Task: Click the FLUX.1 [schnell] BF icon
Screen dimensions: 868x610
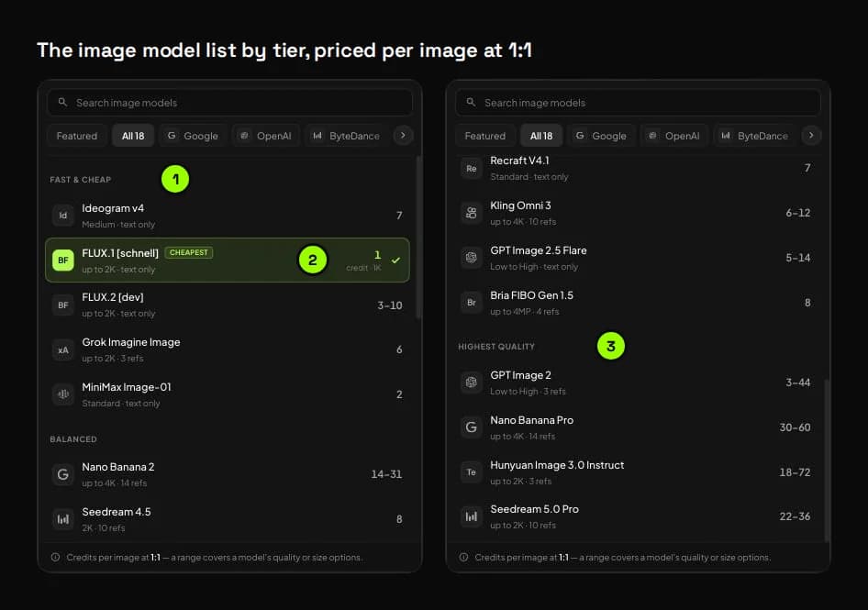Action: [x=63, y=261]
